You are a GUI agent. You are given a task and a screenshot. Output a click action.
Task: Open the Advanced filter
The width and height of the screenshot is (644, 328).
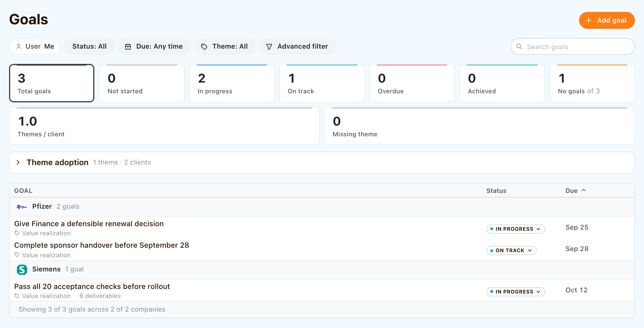pos(298,46)
